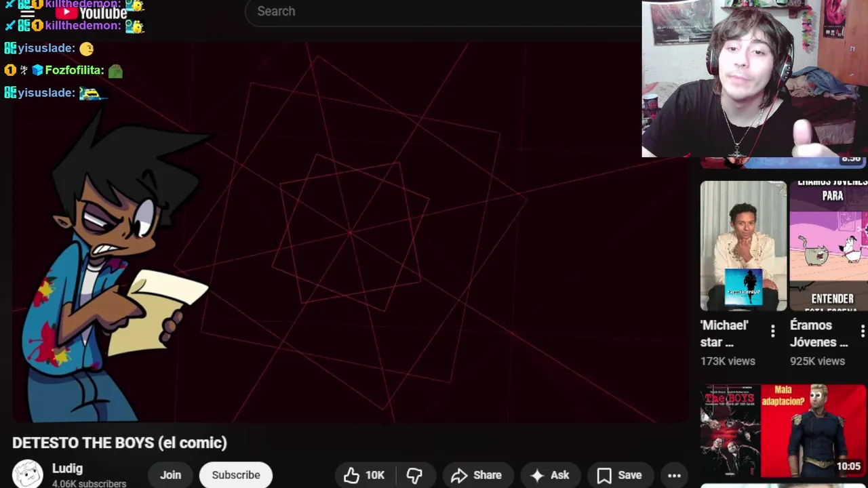Open Éramos Jóvenes short thumbnail
This screenshot has width=868, height=488.
pyautogui.click(x=829, y=245)
